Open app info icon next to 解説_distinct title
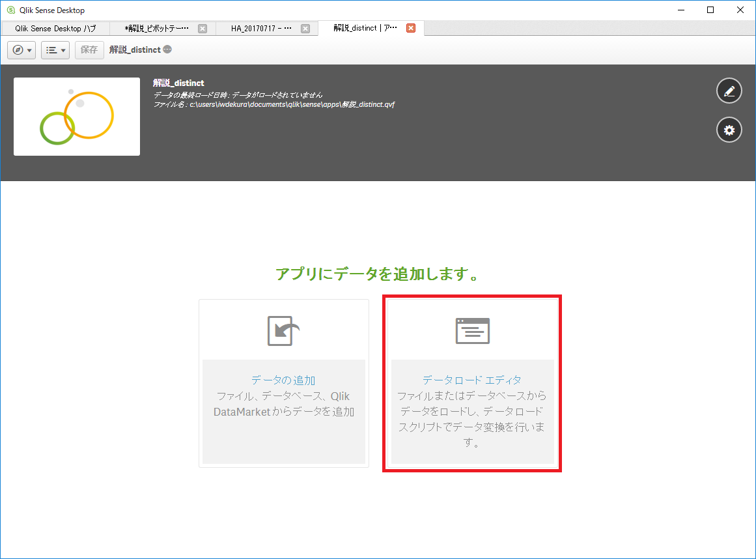The height and width of the screenshot is (559, 756). coord(167,50)
